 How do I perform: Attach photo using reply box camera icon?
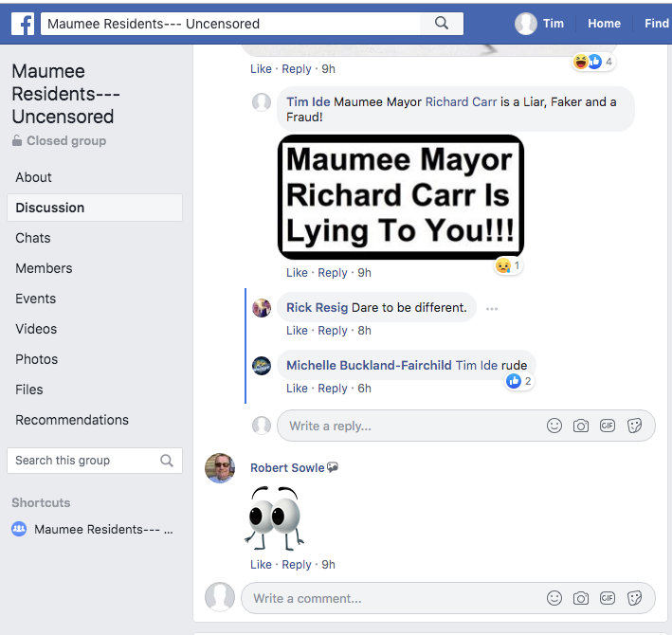click(x=581, y=426)
